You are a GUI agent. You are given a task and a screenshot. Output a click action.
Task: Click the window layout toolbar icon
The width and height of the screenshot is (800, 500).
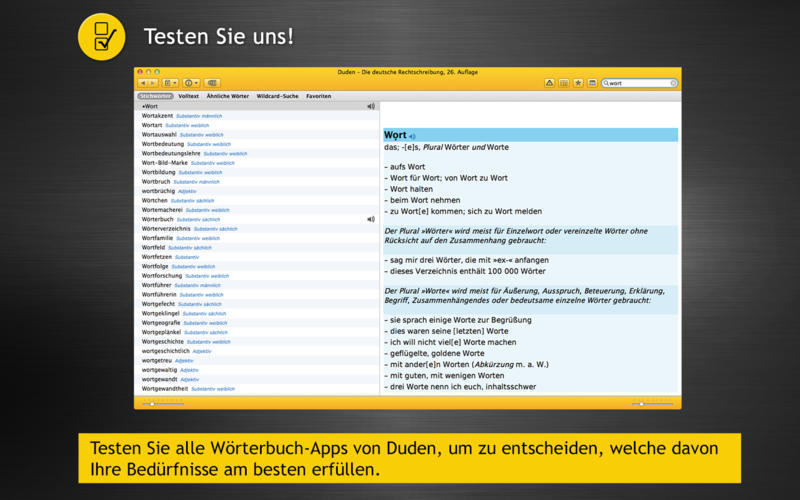pyautogui.click(x=592, y=83)
